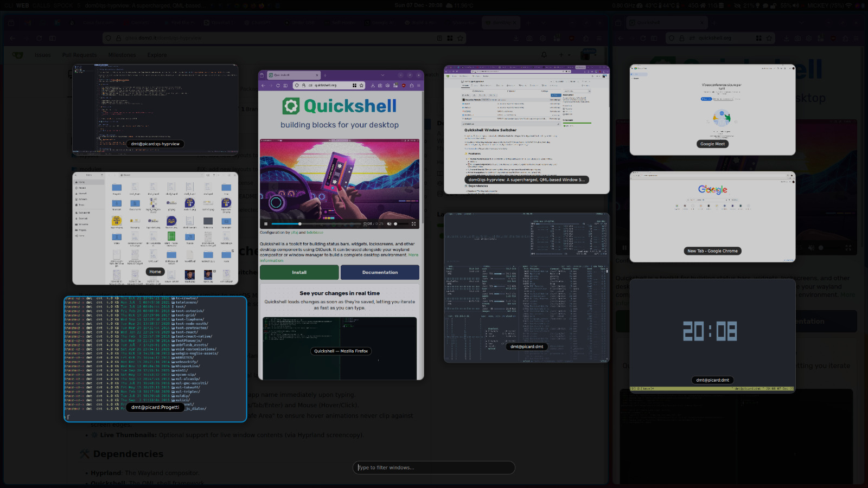868x488 pixels.
Task: Switch to the Google Meet window
Action: pyautogui.click(x=712, y=110)
